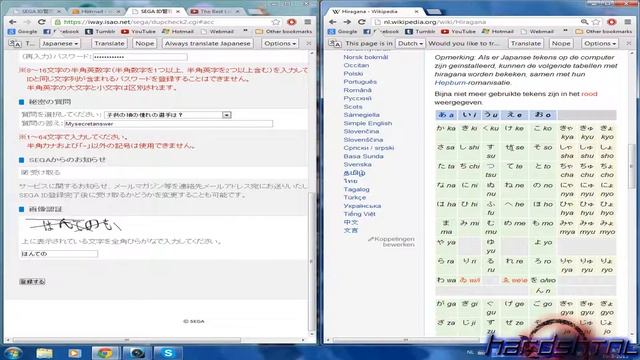Close the active SEGA ID tab
The width and height of the screenshot is (640, 360).
click(178, 11)
